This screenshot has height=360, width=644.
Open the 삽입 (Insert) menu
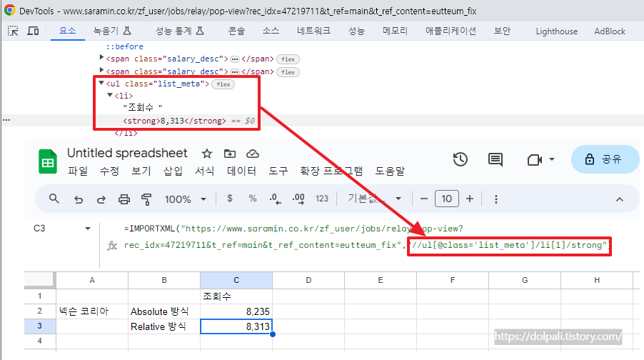coord(173,171)
